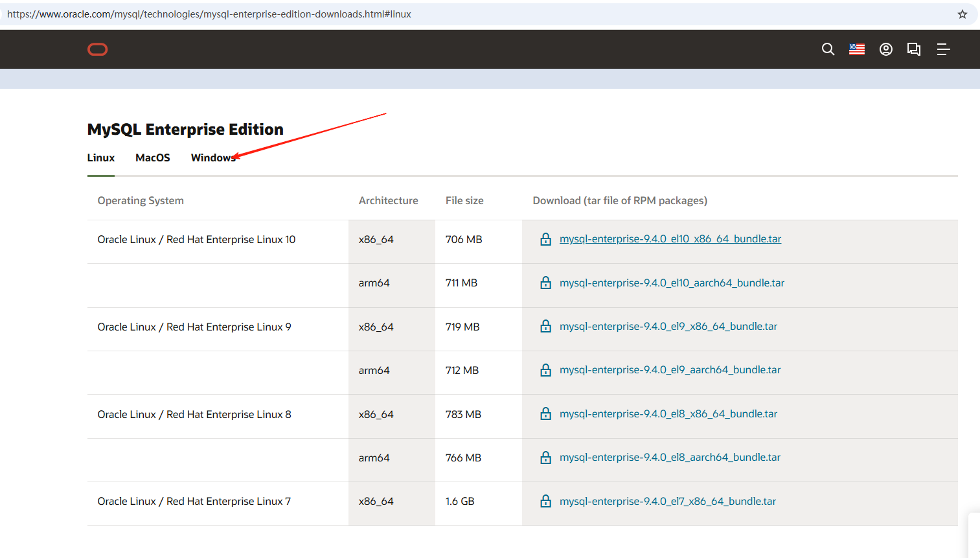Screen dimensions: 980x558
Task: Click Oracle Linux / Red Hat Enterprise Linux 9
Action: pos(194,327)
